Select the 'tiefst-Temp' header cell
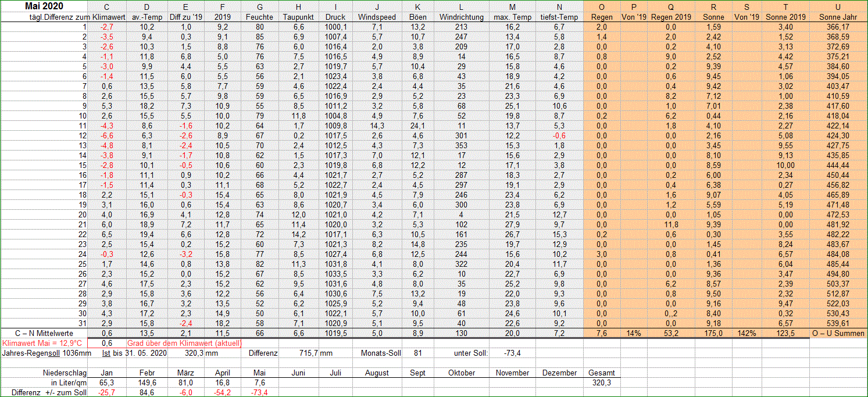 (x=559, y=17)
